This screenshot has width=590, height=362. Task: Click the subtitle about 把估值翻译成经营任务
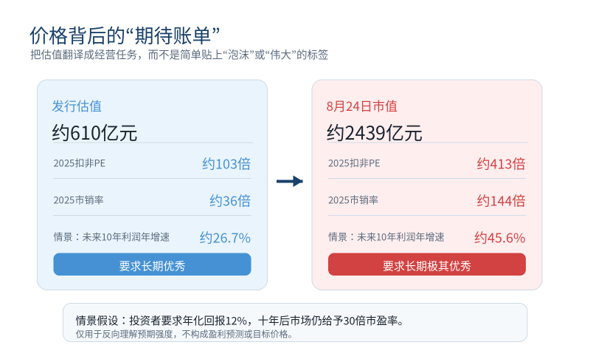point(179,55)
